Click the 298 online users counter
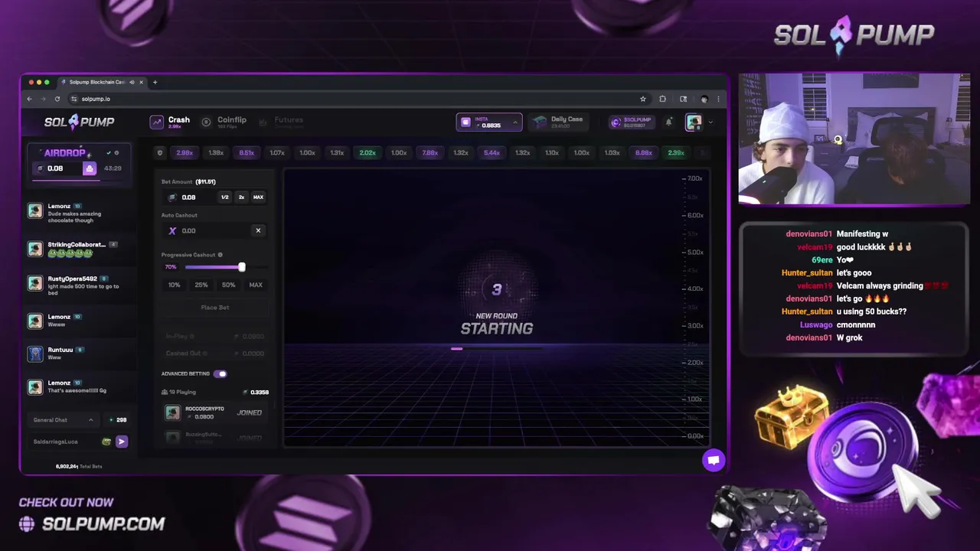 point(117,419)
